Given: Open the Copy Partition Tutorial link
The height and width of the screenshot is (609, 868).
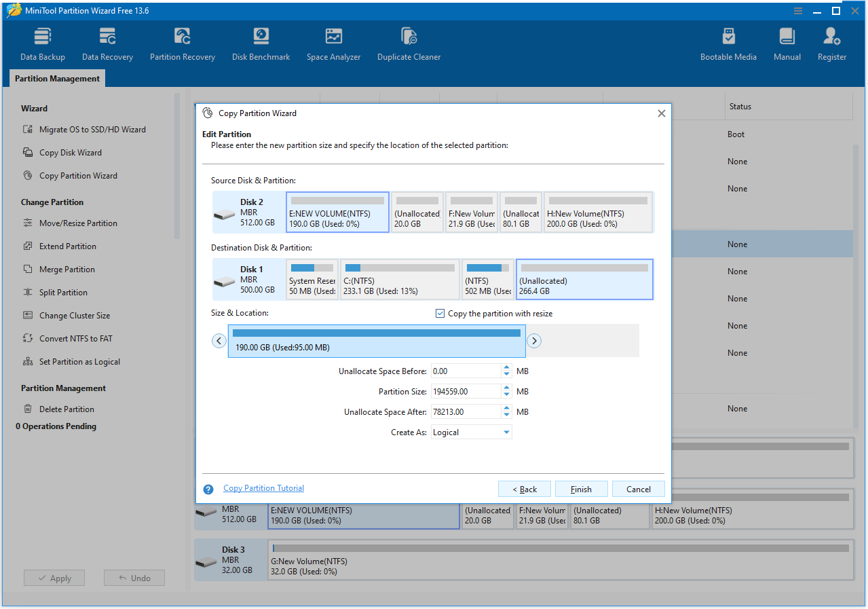Looking at the screenshot, I should point(263,488).
